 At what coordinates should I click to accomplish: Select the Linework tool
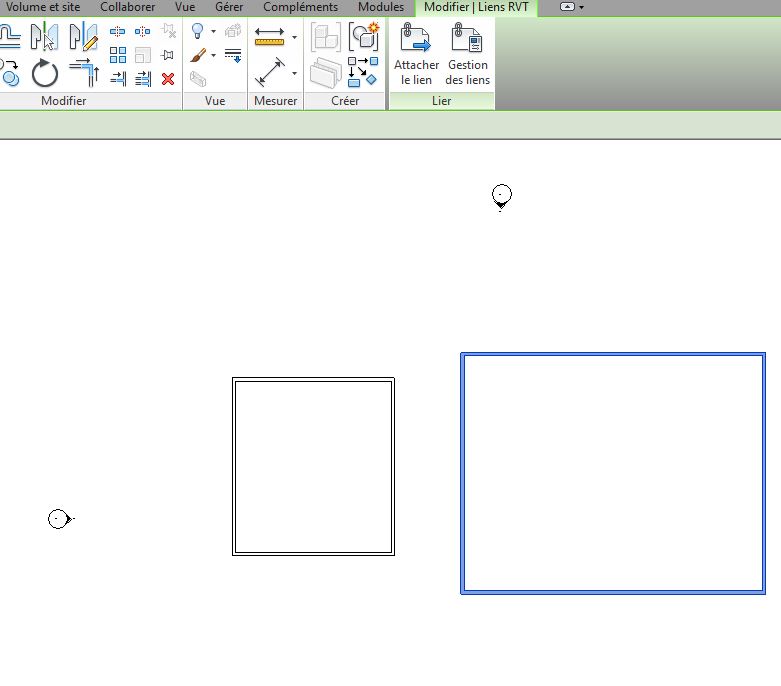point(233,55)
